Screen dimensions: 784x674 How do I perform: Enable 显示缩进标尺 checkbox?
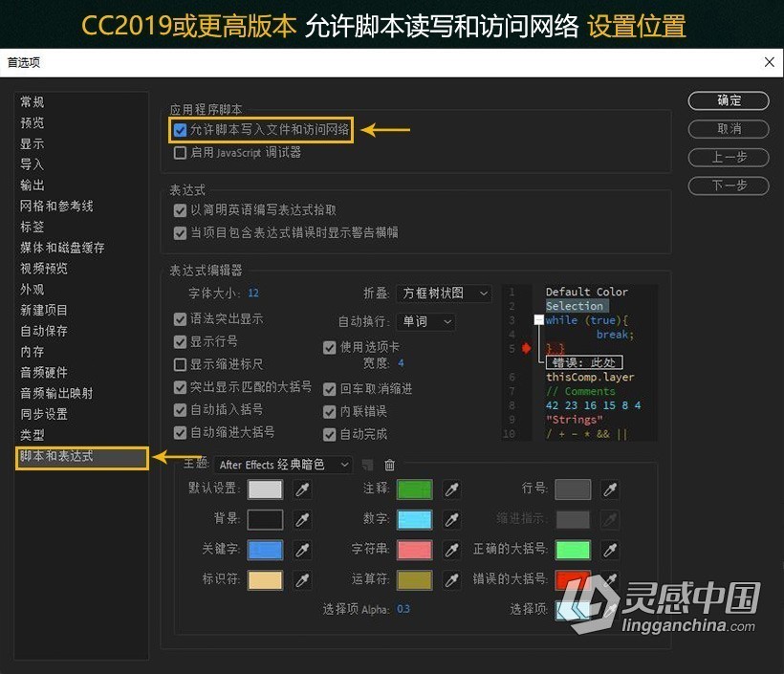tap(180, 364)
